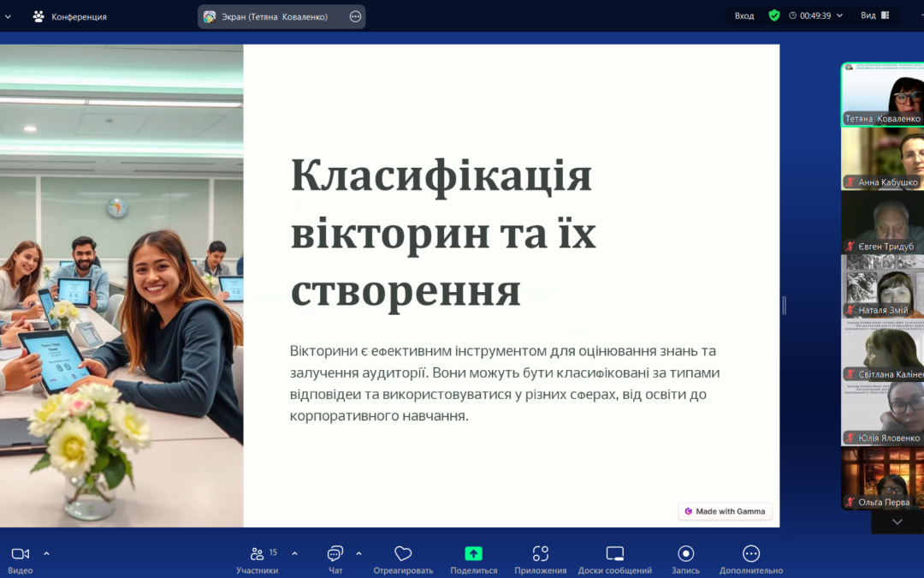Click the green security shield icon
The image size is (924, 578).
(x=774, y=15)
